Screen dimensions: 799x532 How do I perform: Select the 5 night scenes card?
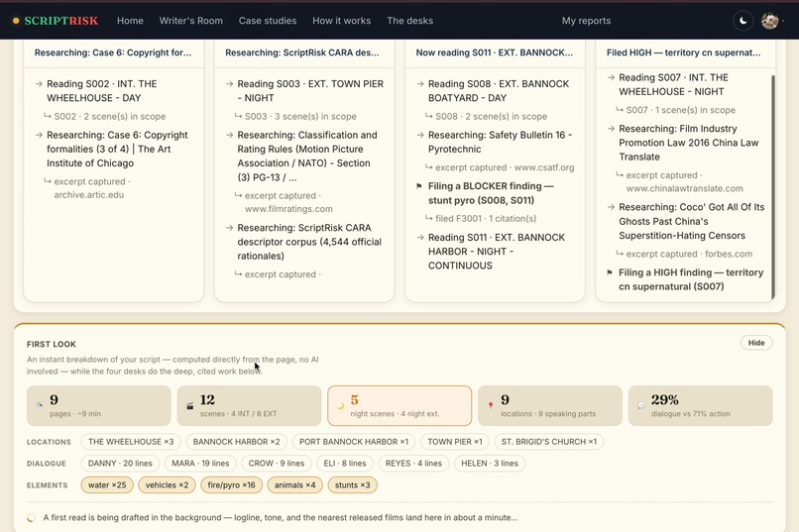399,406
